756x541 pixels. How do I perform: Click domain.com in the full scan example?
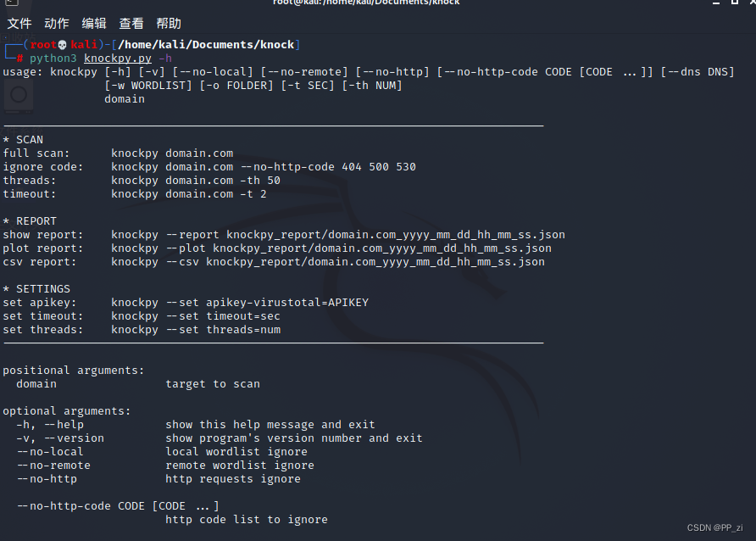click(x=199, y=153)
